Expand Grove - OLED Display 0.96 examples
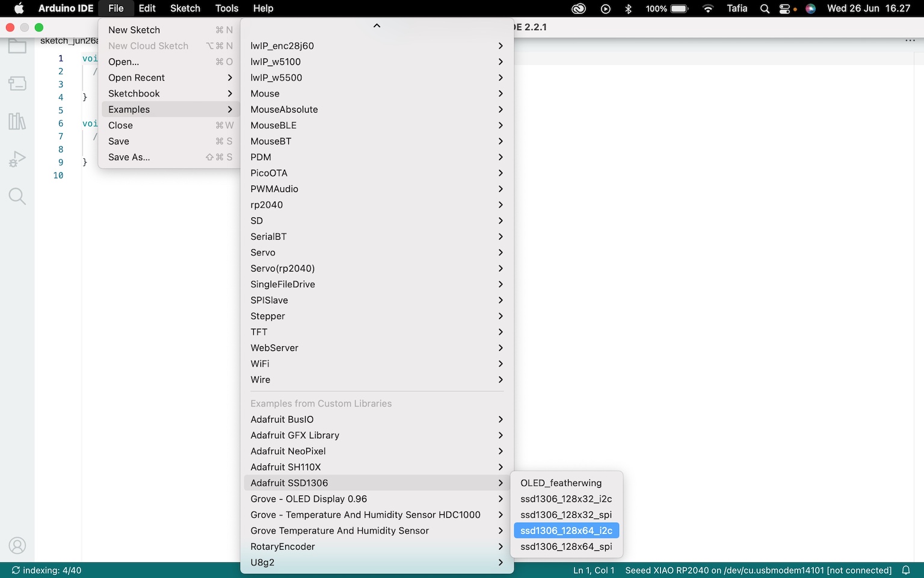The width and height of the screenshot is (924, 578). click(377, 499)
